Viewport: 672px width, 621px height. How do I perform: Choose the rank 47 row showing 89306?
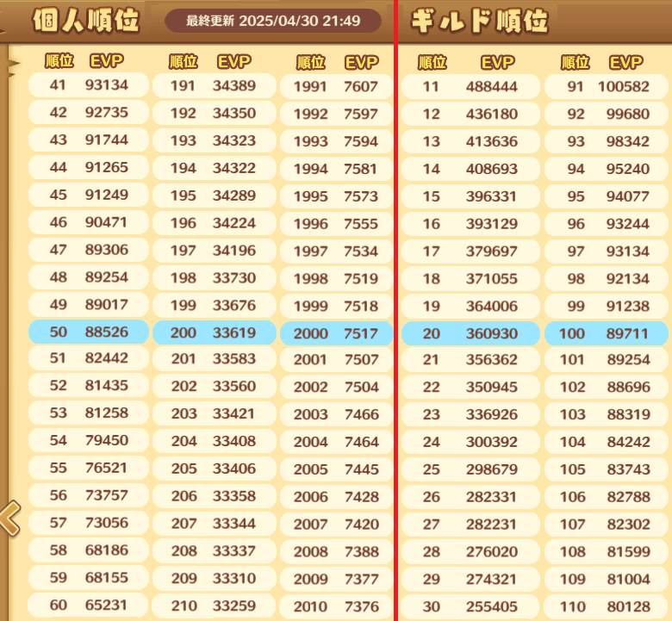click(89, 250)
